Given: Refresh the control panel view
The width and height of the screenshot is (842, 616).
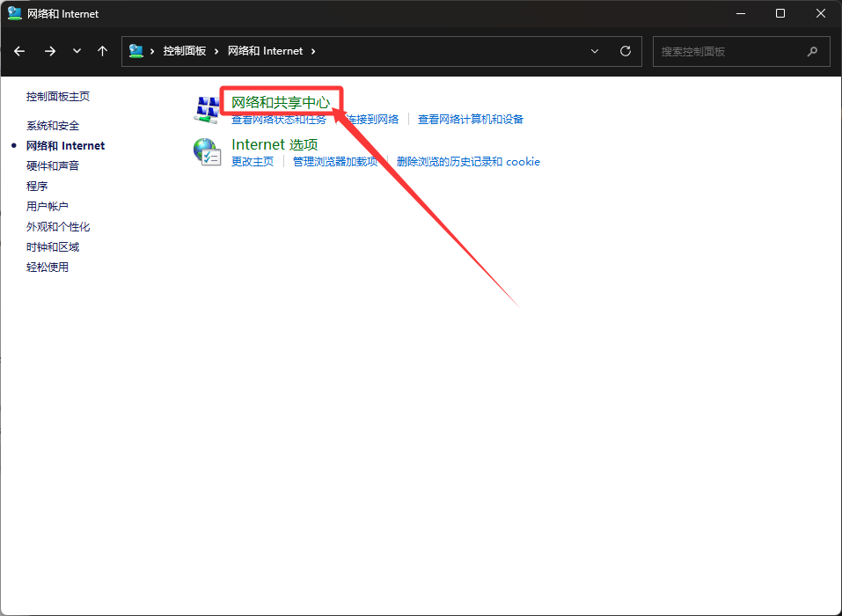Looking at the screenshot, I should pyautogui.click(x=626, y=51).
